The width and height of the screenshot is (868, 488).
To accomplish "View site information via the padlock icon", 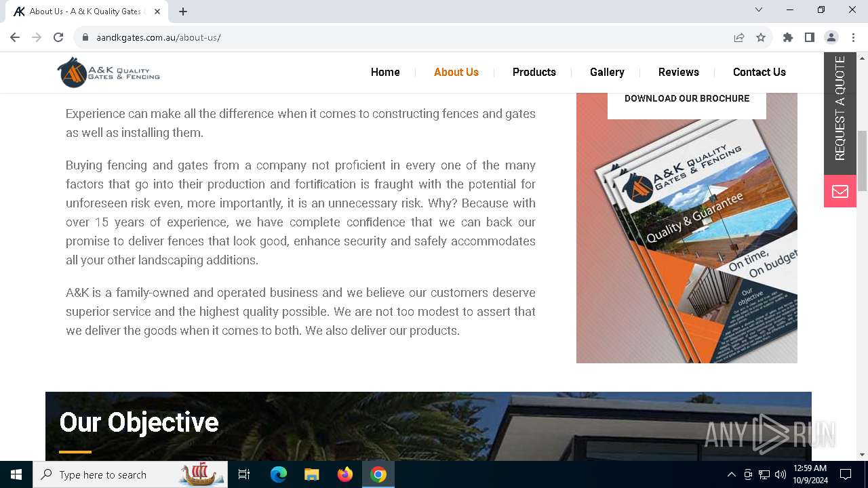I will tap(85, 37).
